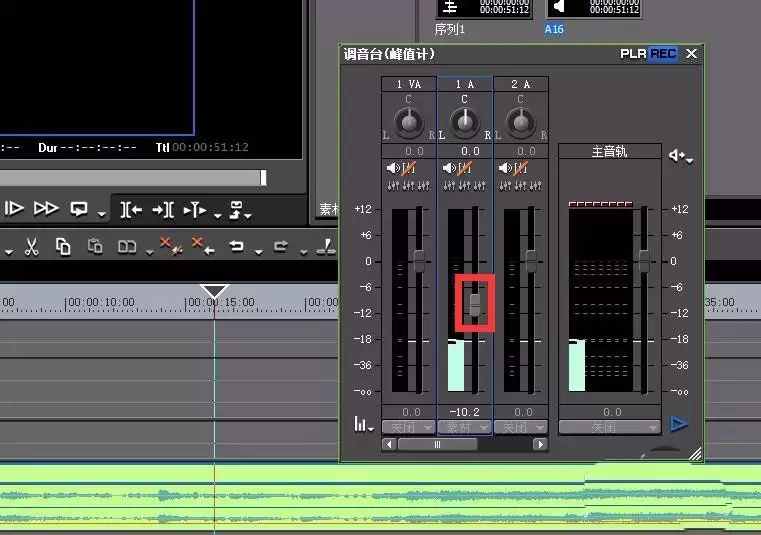The height and width of the screenshot is (535, 761).
Task: Mute track 1 A in the mixer
Action: click(x=449, y=168)
